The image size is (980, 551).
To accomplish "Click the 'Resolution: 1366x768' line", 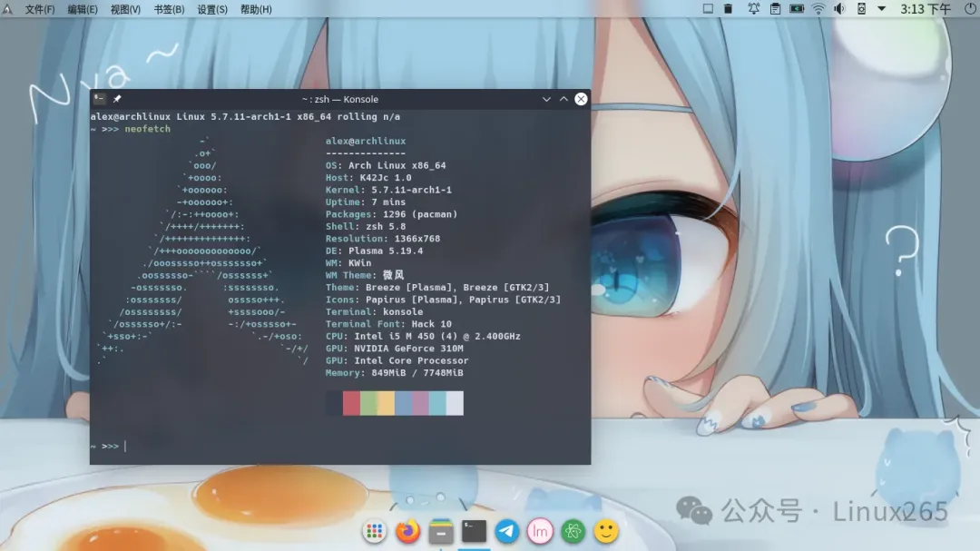I will [383, 239].
